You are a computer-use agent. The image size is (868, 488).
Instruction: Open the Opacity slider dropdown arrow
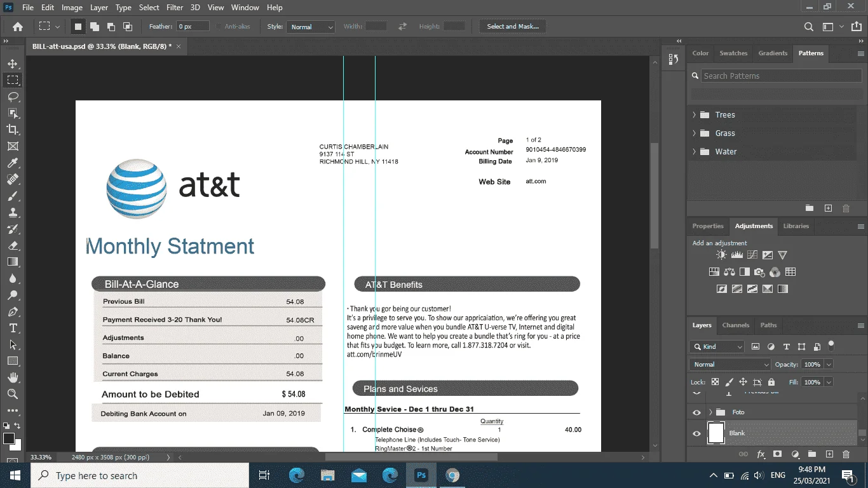829,365
